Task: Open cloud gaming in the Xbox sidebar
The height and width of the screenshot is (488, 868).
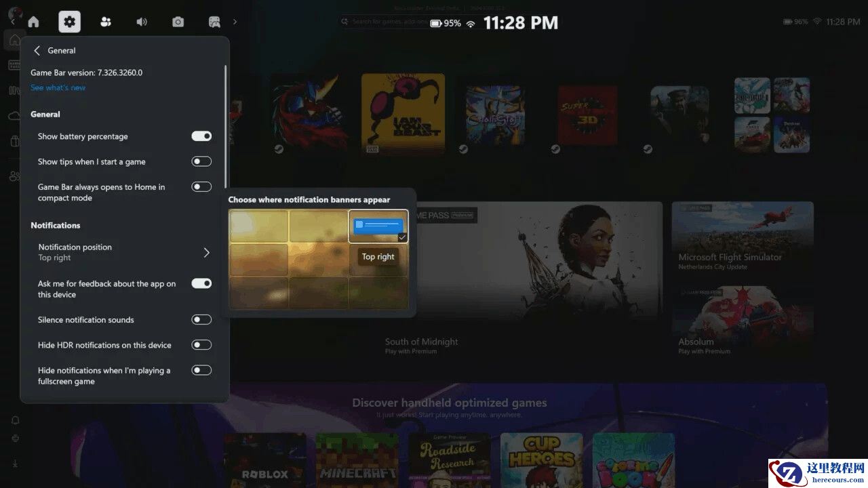Action: tap(14, 116)
